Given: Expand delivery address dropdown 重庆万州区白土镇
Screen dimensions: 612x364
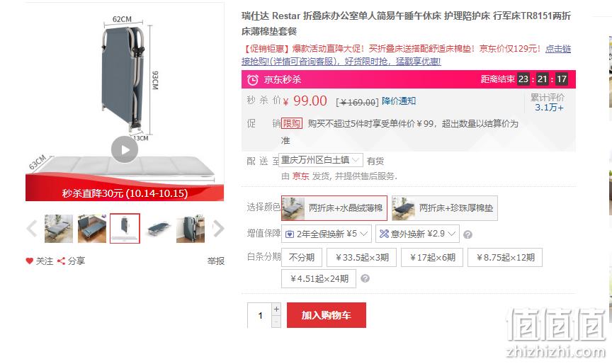Looking at the screenshot, I should click(x=321, y=160).
